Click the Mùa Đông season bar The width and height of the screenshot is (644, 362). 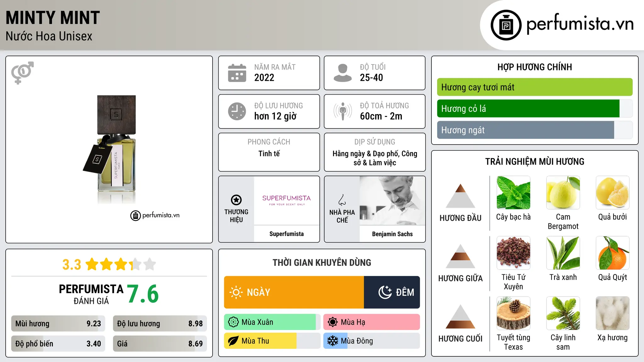click(x=372, y=341)
